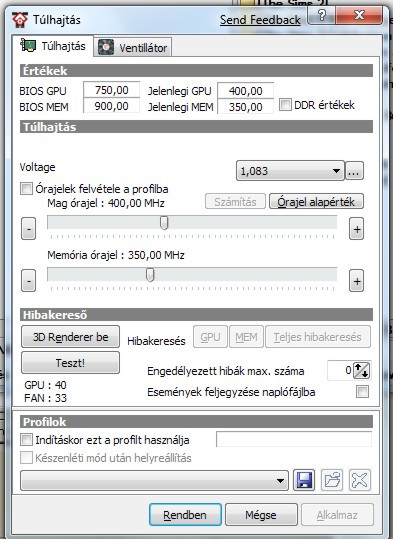This screenshot has width=393, height=539.
Task: Click the 'GPU : 40' temperature text
Action: [45, 385]
